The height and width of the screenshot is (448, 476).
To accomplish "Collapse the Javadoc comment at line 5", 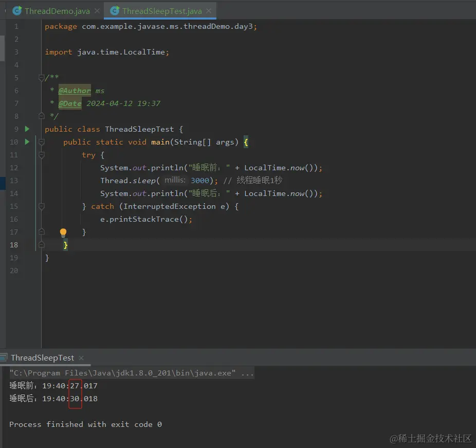I will 42,78.
